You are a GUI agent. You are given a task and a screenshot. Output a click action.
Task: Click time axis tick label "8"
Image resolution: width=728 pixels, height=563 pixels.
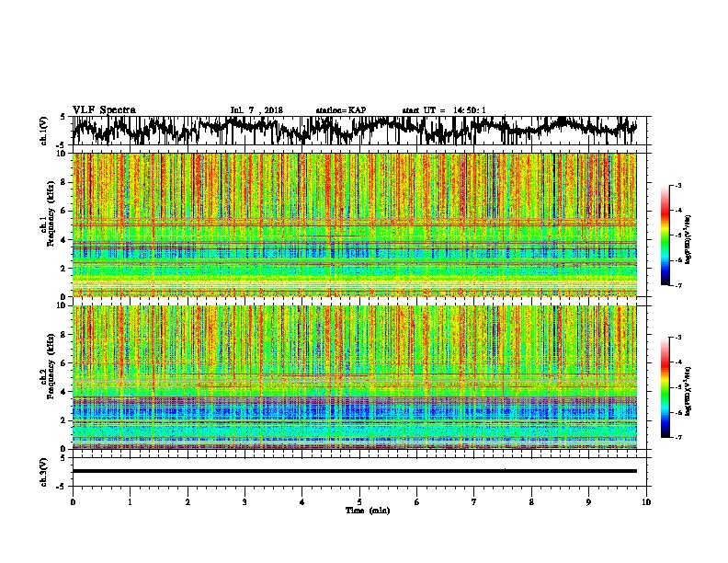531,502
